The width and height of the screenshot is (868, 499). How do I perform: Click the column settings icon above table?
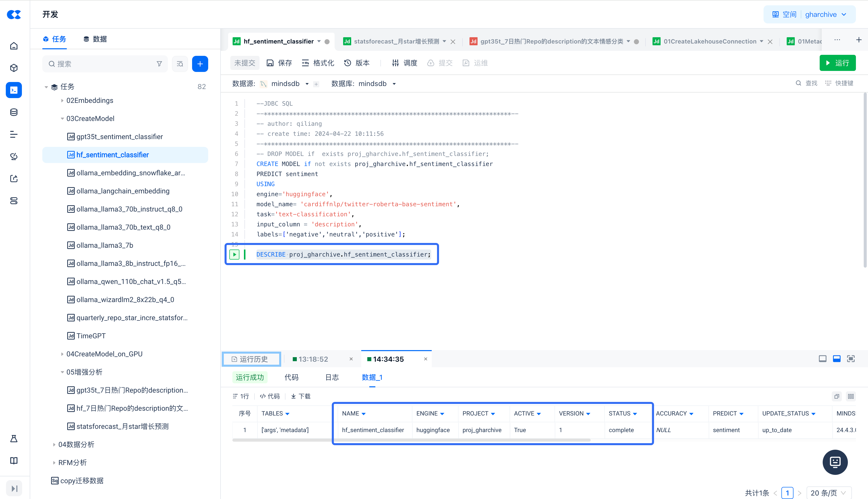click(x=851, y=396)
